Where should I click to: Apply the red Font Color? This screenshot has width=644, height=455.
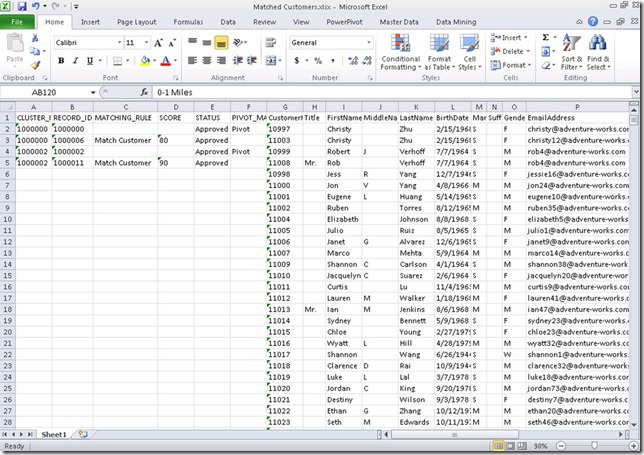(166, 61)
